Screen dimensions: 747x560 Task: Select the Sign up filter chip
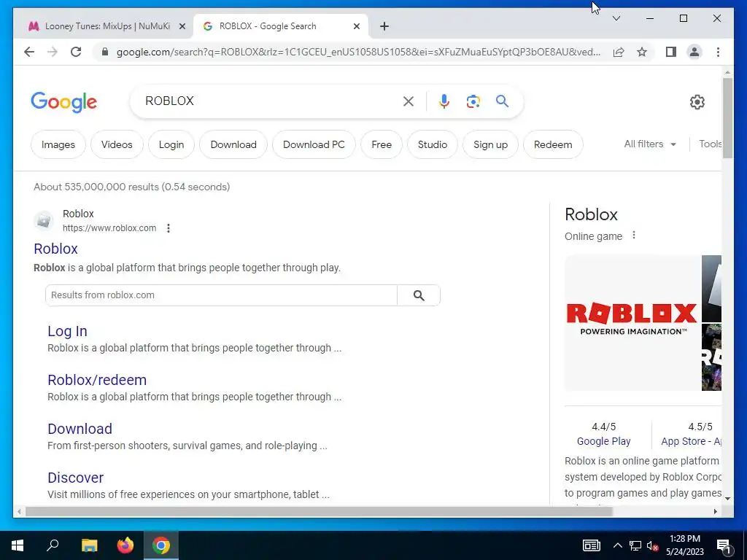click(491, 144)
